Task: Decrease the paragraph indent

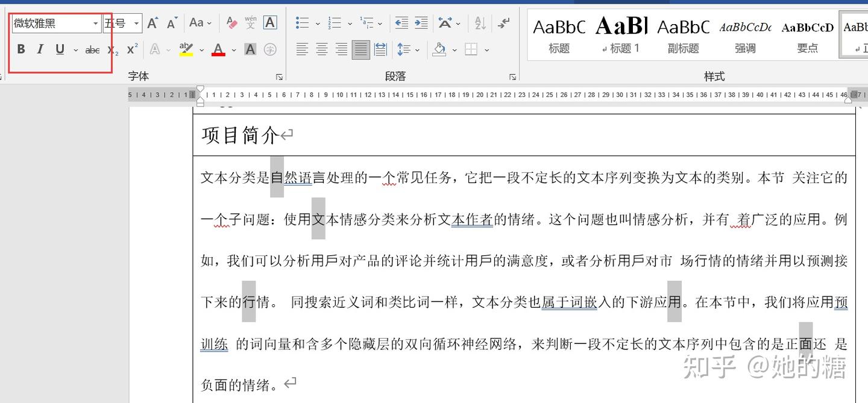Action: (401, 23)
